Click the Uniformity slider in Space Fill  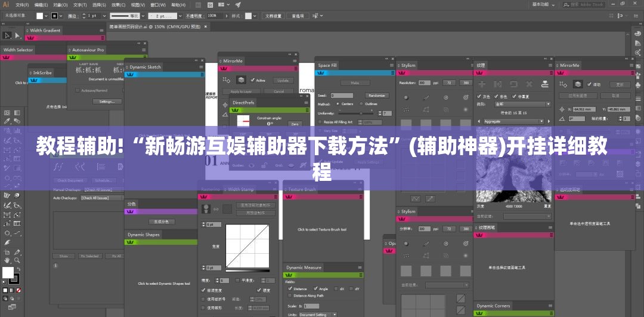(x=357, y=113)
